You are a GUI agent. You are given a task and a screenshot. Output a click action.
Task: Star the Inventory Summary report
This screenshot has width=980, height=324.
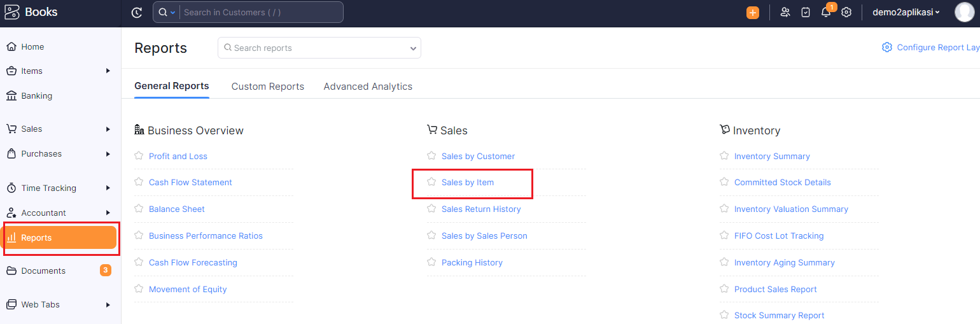coord(724,156)
